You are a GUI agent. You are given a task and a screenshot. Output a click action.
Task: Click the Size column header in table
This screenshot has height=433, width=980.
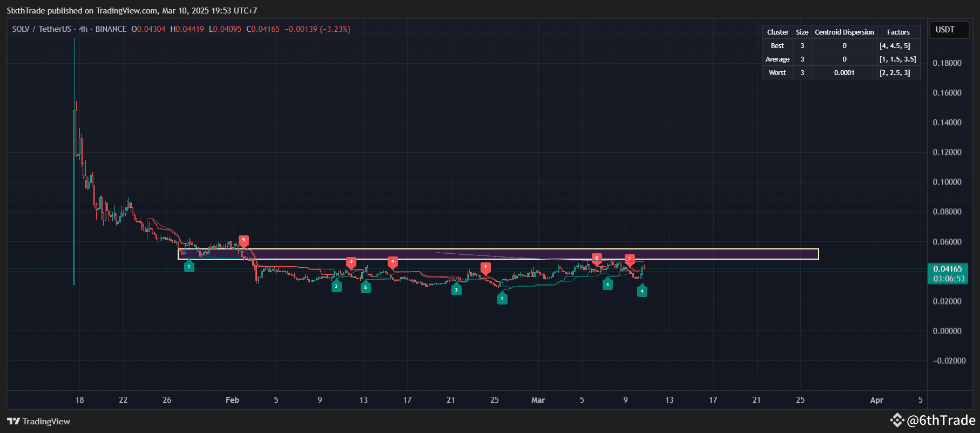pos(802,32)
